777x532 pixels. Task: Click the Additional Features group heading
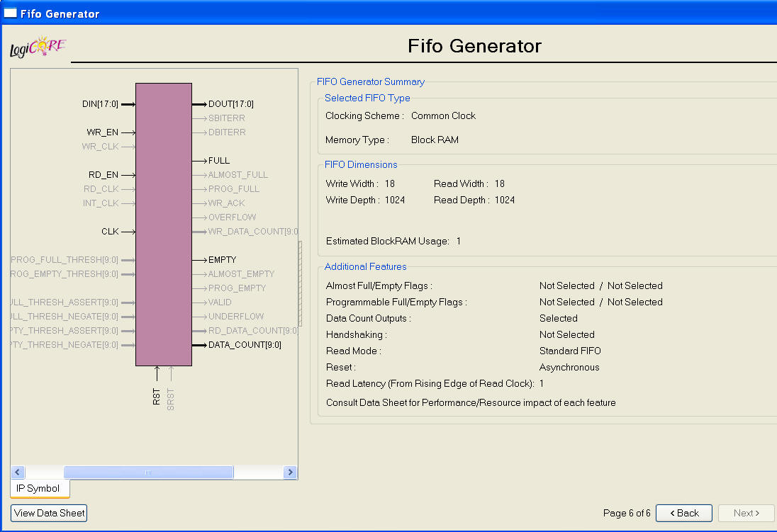[366, 266]
